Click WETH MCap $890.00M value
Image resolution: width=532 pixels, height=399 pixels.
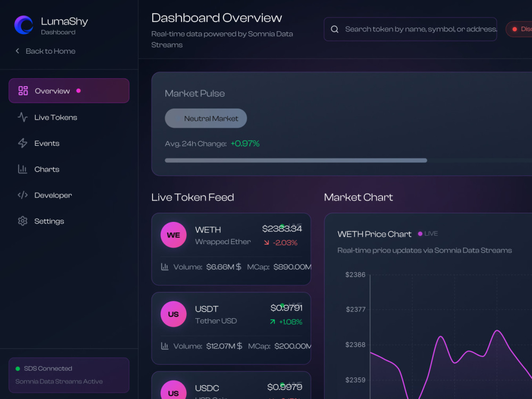coord(292,267)
